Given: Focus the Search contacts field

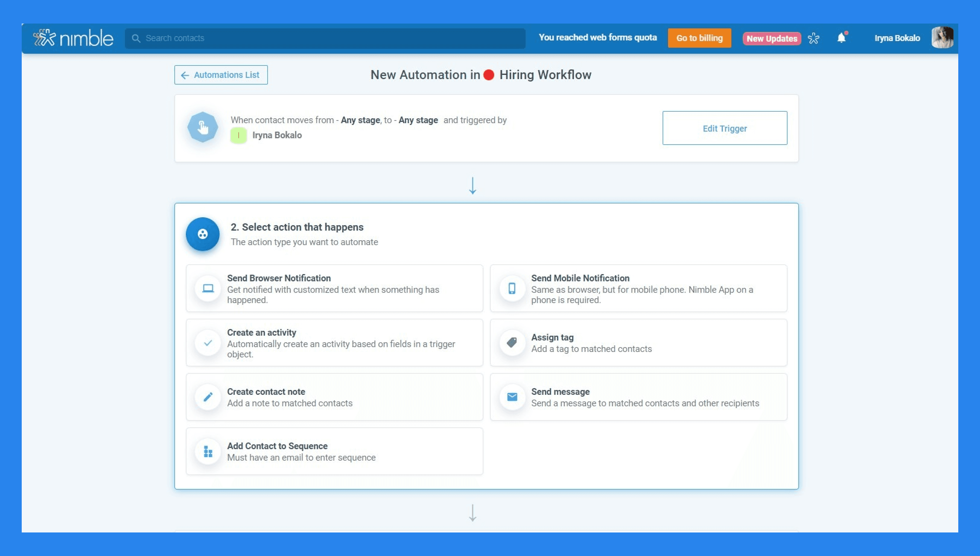Looking at the screenshot, I should [x=325, y=38].
